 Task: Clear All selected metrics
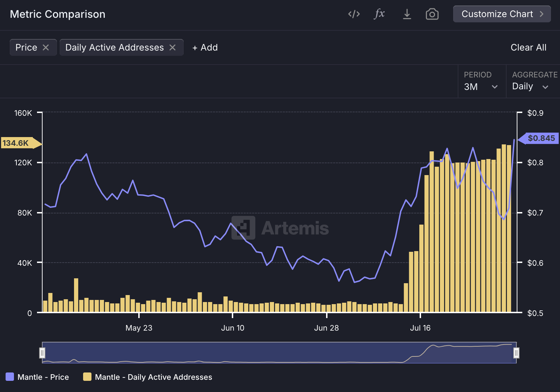(528, 47)
